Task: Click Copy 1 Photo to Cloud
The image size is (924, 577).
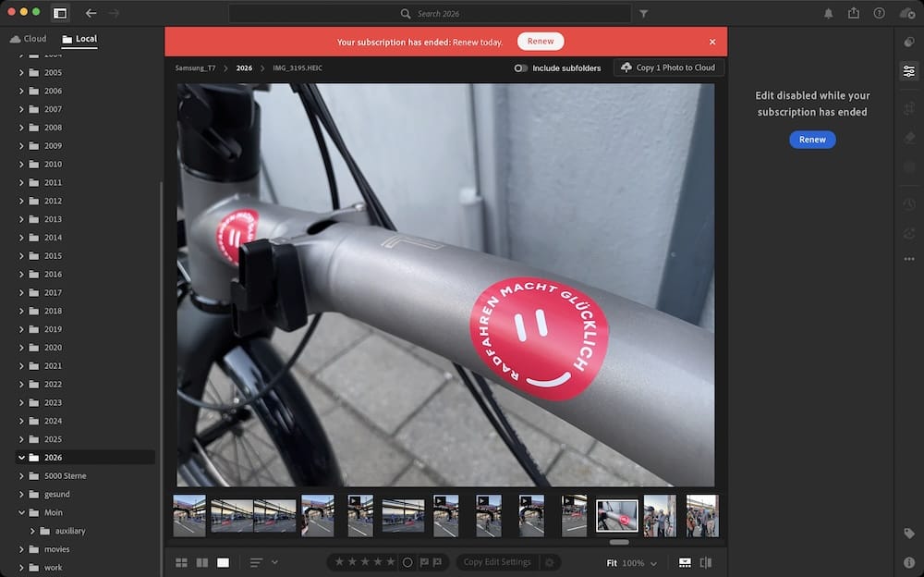Action: click(x=668, y=68)
